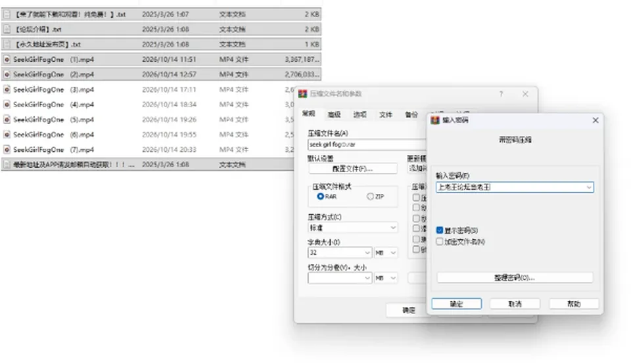631x364 pixels.
Task: Open the 字典大小 combo box showing 32
Action: click(x=340, y=252)
